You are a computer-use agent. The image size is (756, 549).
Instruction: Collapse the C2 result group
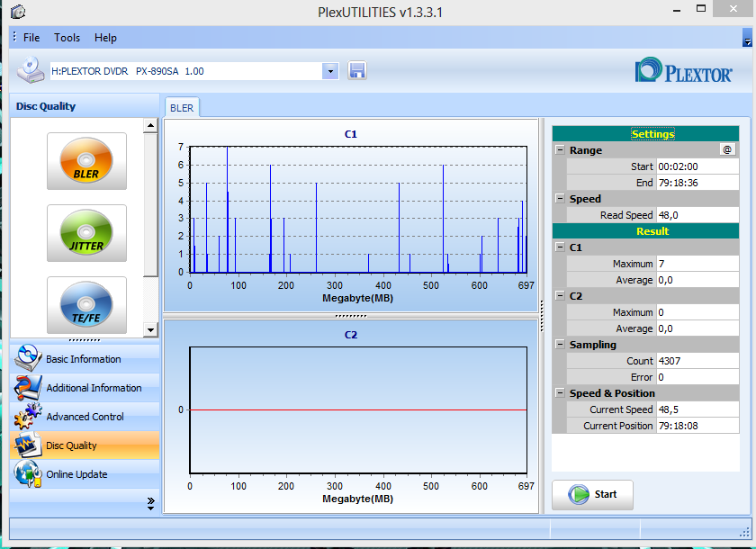(x=560, y=296)
